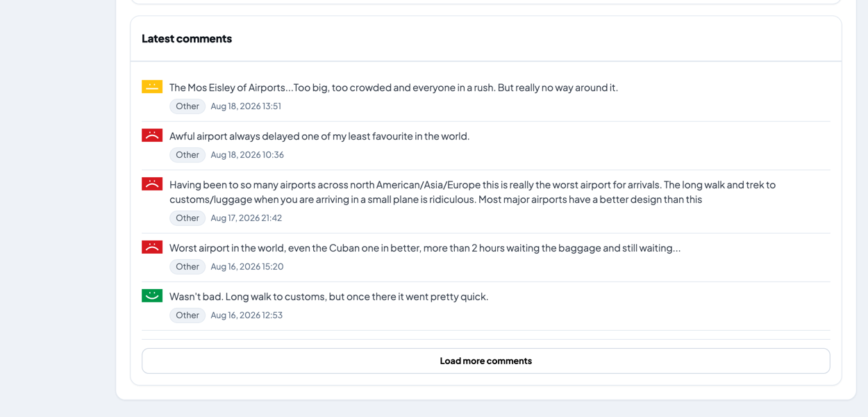Open the 'Worst airport in the world' comment text
Viewport: 868px width, 417px height.
pos(425,248)
